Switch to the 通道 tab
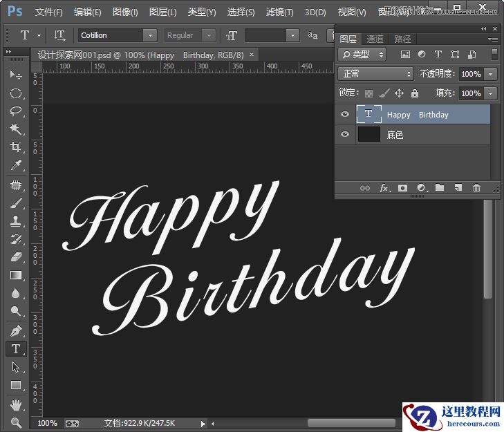Image resolution: width=504 pixels, height=432 pixels. [x=375, y=39]
